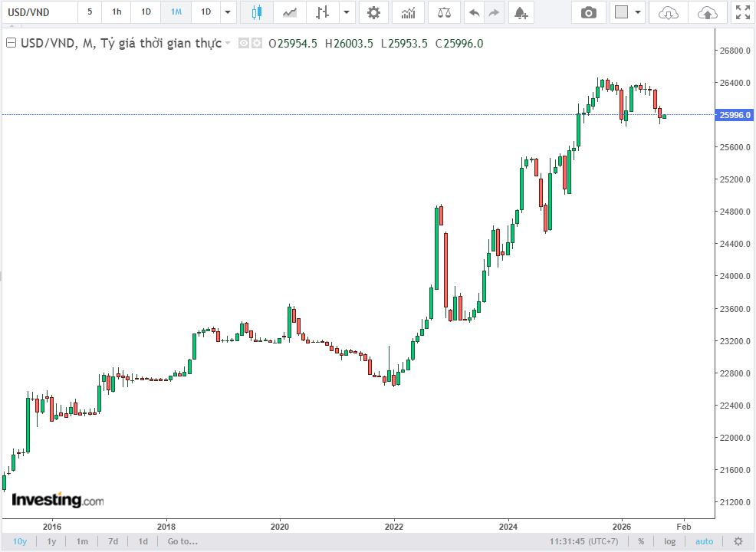Click the 25200.0 price axis label

coord(735,179)
